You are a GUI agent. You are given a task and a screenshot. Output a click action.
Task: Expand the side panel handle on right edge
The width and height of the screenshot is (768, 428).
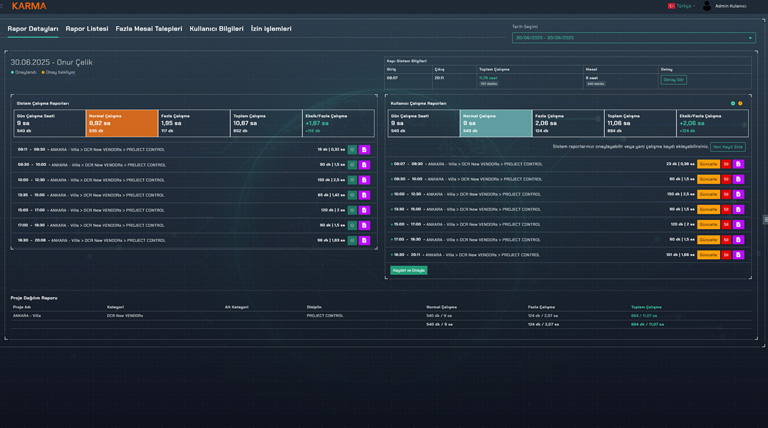click(765, 219)
